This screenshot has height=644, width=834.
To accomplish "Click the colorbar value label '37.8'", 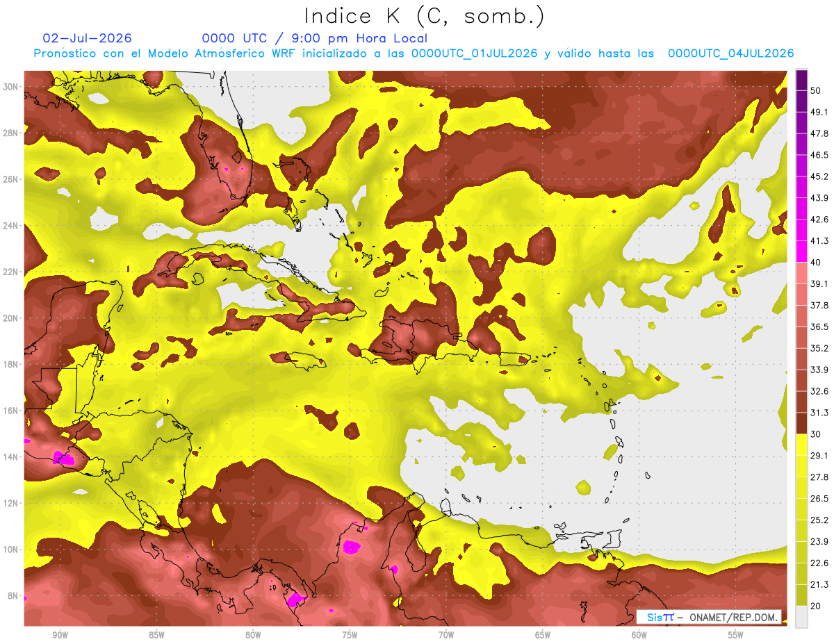I will pos(819,305).
